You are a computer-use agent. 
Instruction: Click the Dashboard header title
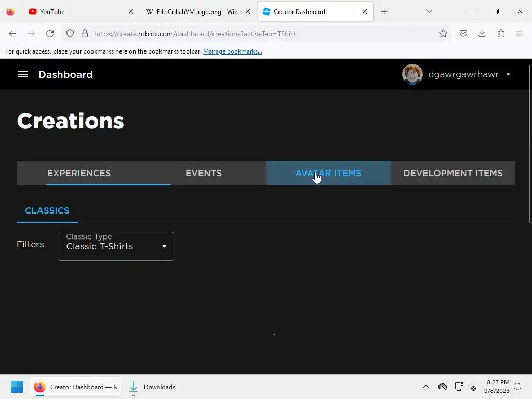(x=65, y=74)
